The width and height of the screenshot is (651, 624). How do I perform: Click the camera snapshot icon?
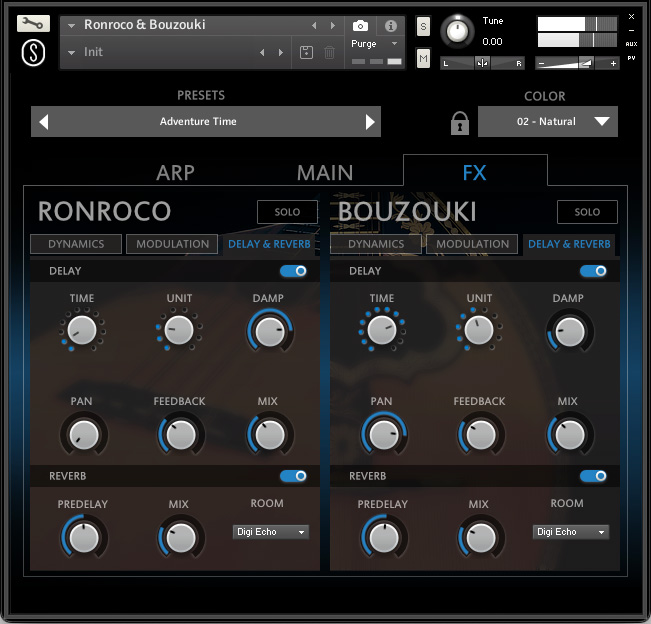pos(360,25)
